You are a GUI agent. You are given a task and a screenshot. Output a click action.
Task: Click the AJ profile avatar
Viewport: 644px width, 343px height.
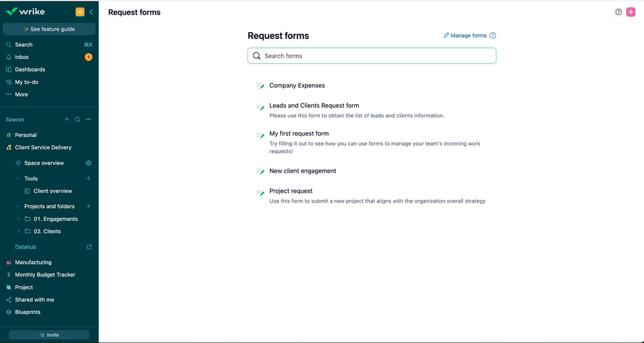pos(80,11)
